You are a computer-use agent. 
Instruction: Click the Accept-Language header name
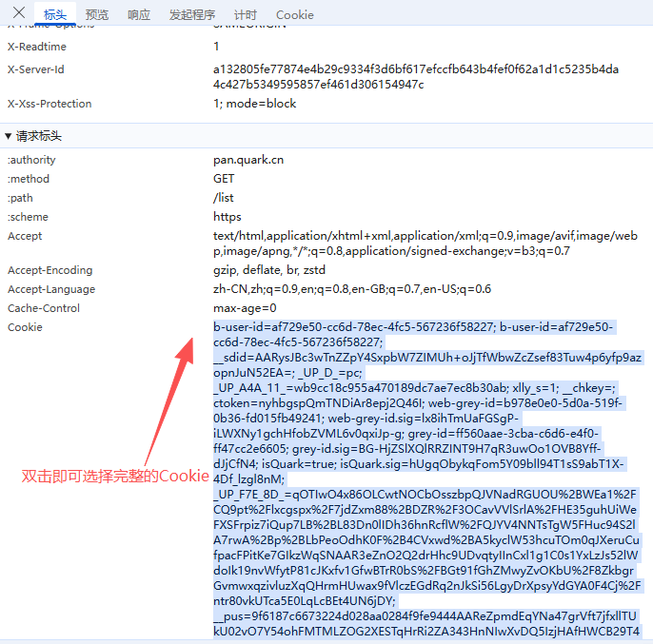pos(51,289)
